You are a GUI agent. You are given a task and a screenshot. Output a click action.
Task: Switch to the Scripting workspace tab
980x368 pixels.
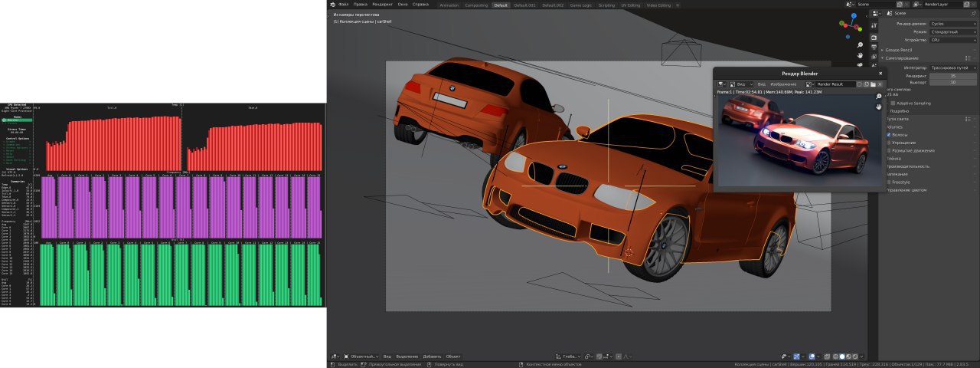click(x=606, y=5)
